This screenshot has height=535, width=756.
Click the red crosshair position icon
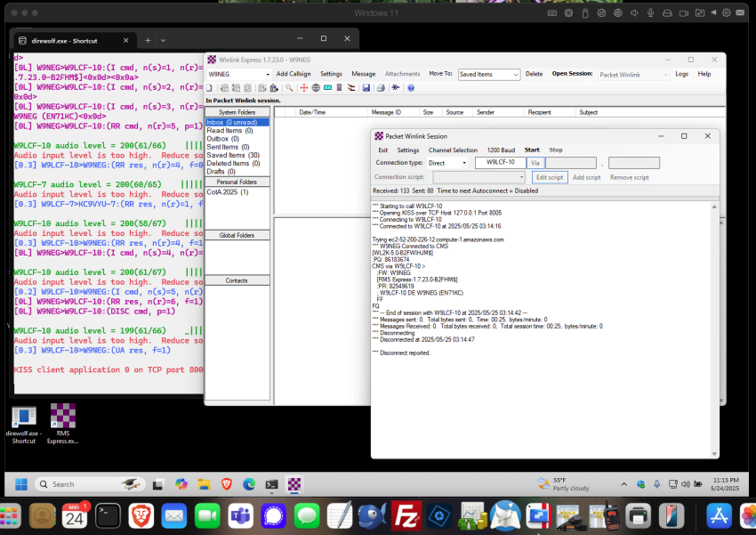tap(304, 88)
